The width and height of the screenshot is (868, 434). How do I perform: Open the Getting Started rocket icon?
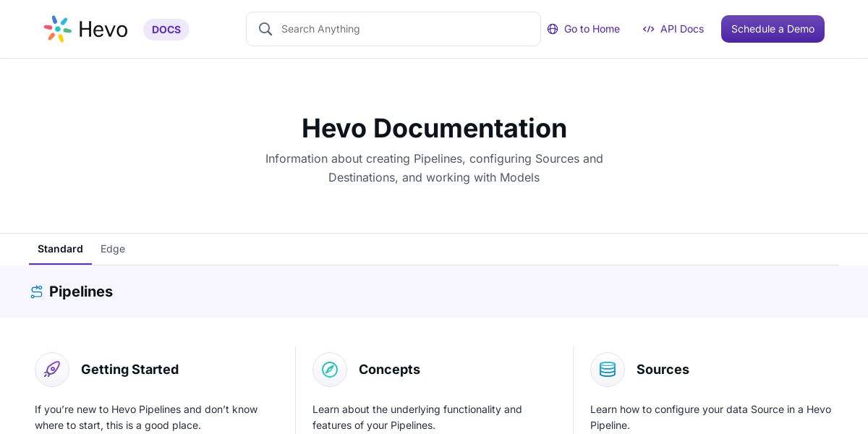pyautogui.click(x=52, y=370)
